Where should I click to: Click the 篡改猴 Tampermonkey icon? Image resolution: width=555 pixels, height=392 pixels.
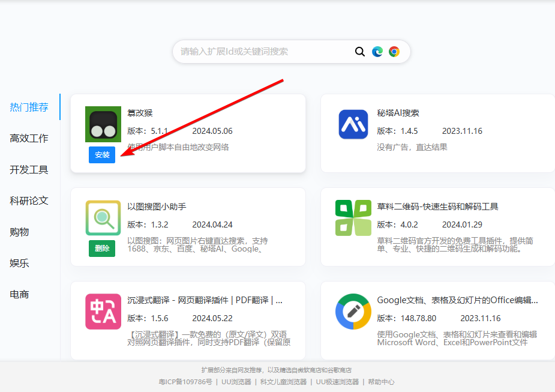coord(103,124)
